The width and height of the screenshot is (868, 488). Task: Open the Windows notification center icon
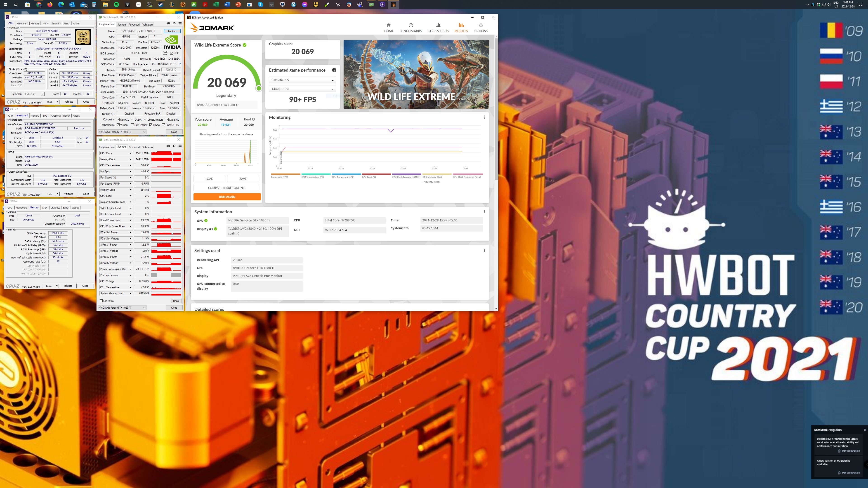click(860, 4)
